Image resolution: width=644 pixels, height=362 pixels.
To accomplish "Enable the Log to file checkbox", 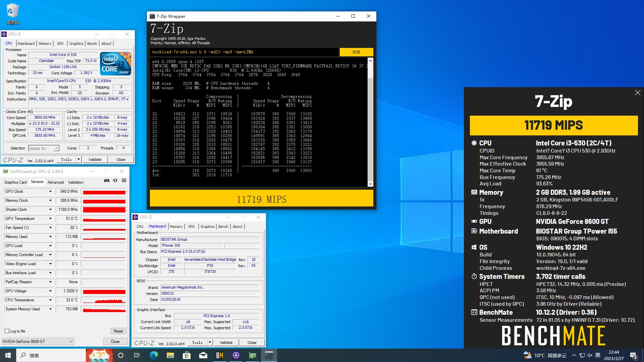I will [7, 331].
